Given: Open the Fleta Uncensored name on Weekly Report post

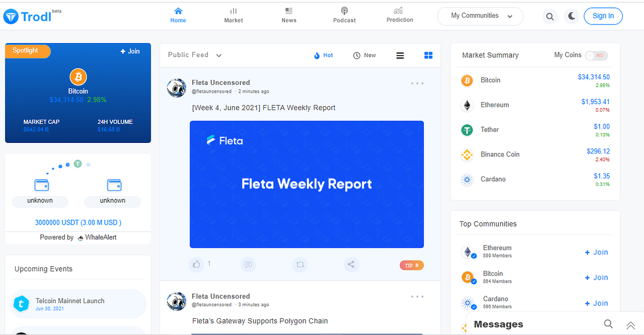Looking at the screenshot, I should point(221,83).
